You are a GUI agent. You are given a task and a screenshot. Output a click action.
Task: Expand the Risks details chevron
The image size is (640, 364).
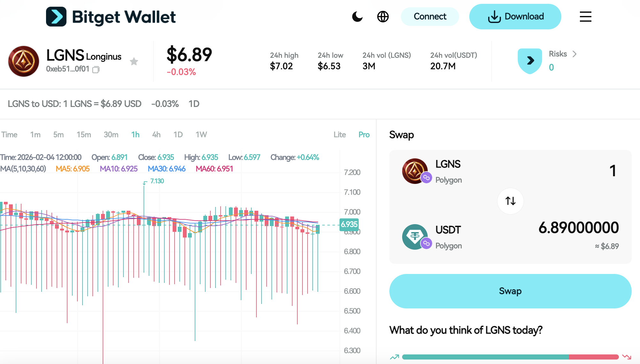[574, 54]
